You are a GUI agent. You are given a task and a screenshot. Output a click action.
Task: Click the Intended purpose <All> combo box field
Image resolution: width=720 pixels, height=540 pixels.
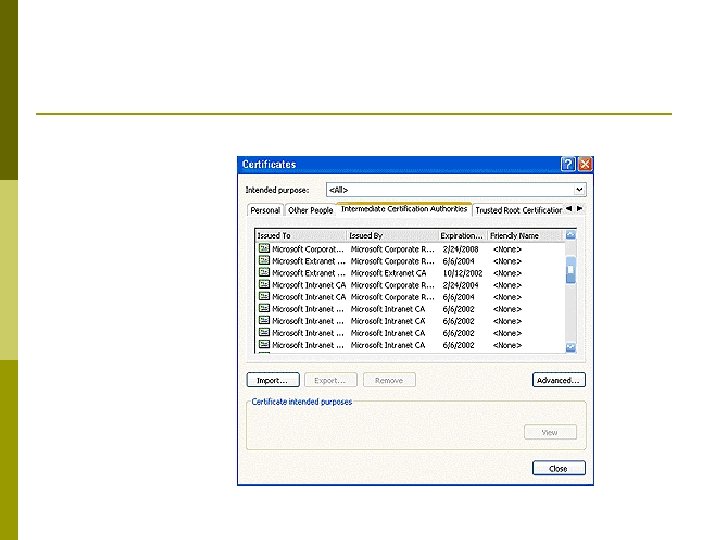[x=456, y=190]
